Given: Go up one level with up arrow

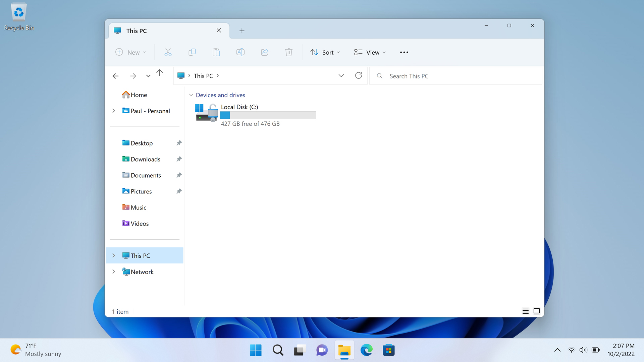Looking at the screenshot, I should (x=160, y=73).
